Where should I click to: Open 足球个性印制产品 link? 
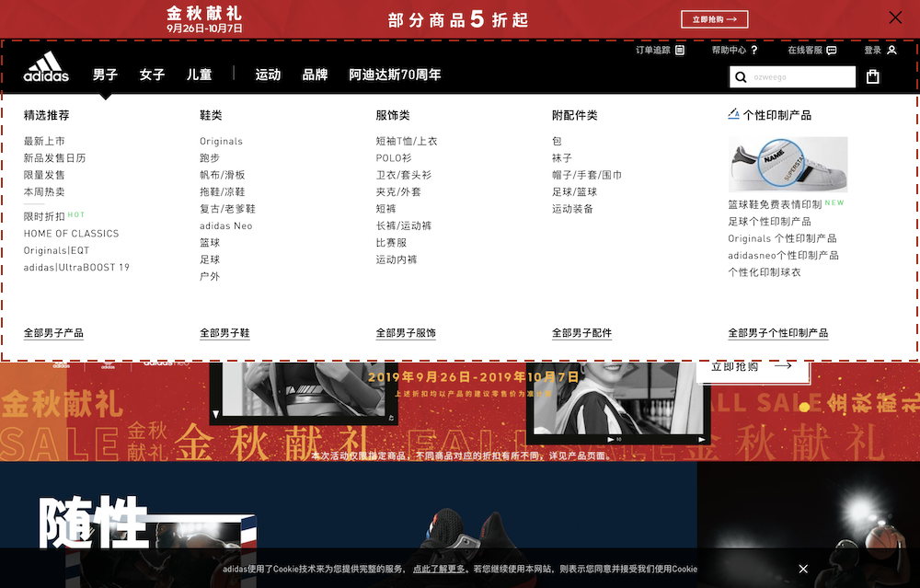click(x=770, y=222)
